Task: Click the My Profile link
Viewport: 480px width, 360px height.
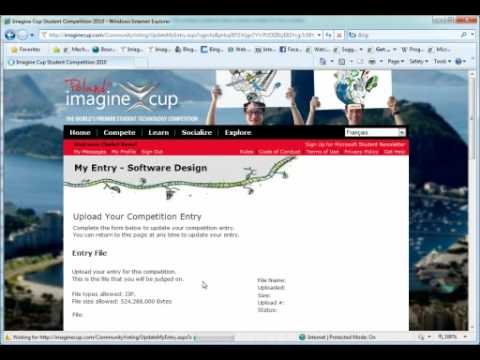Action: point(124,152)
